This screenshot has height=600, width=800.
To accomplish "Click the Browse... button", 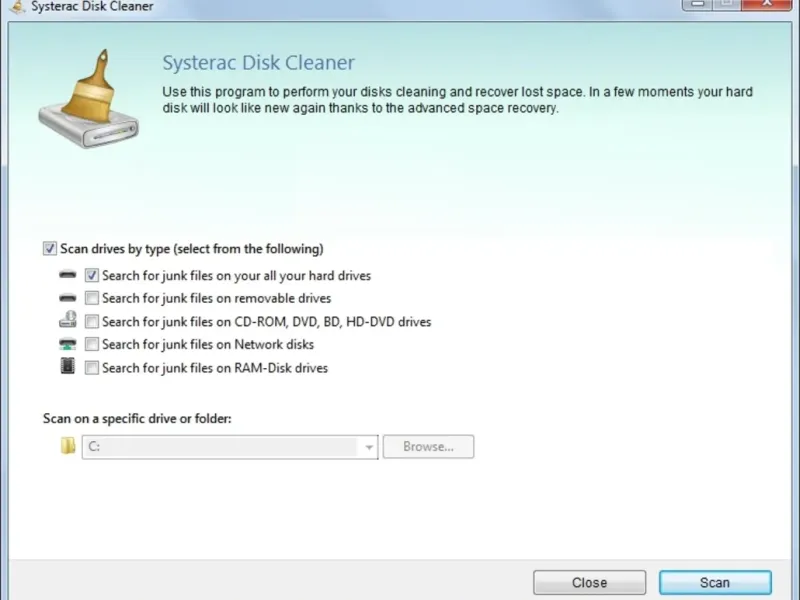I will (428, 447).
